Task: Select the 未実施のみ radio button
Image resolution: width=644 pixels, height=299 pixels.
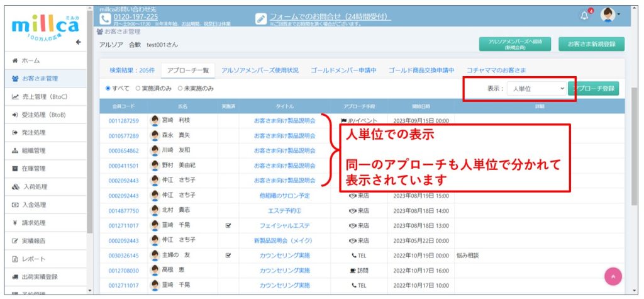Action: point(180,88)
